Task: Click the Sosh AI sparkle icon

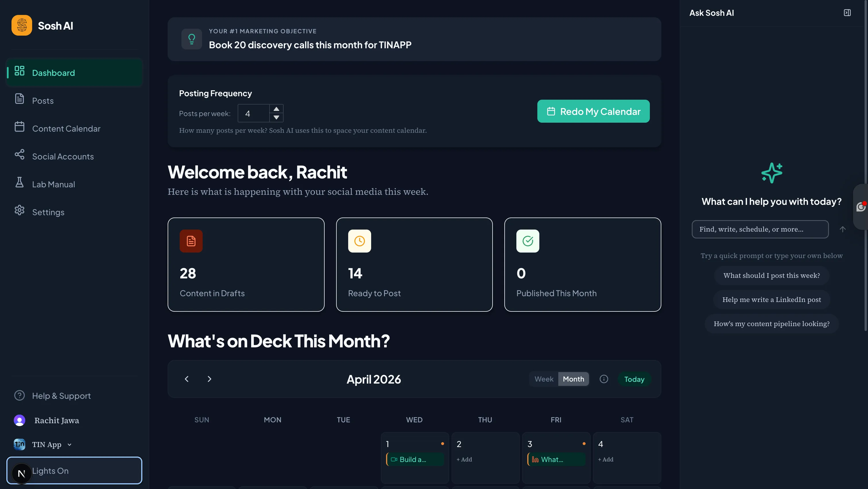Action: [772, 173]
